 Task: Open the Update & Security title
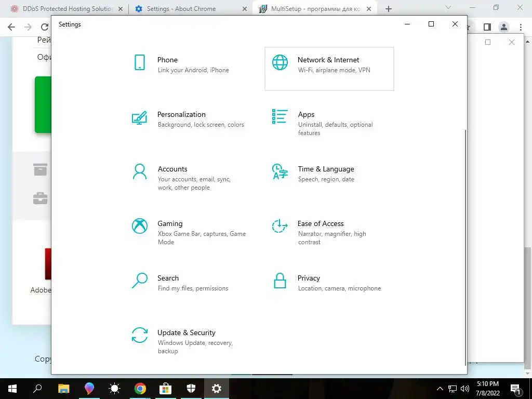click(187, 333)
